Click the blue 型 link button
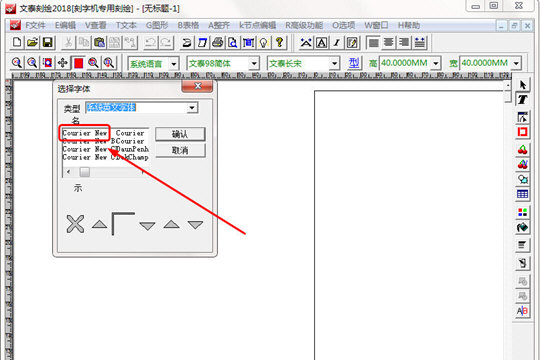Viewport: 540px width, 360px height. point(354,63)
